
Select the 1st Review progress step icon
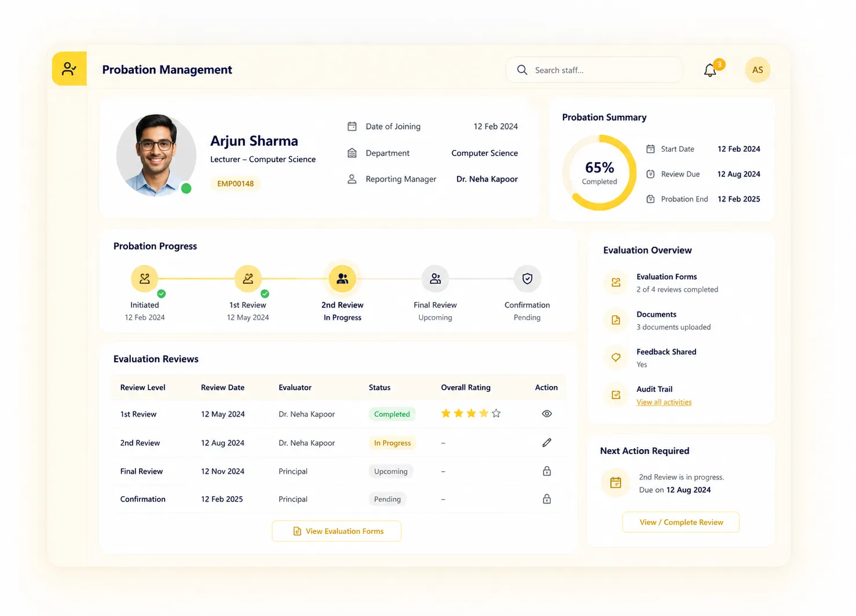pos(248,278)
